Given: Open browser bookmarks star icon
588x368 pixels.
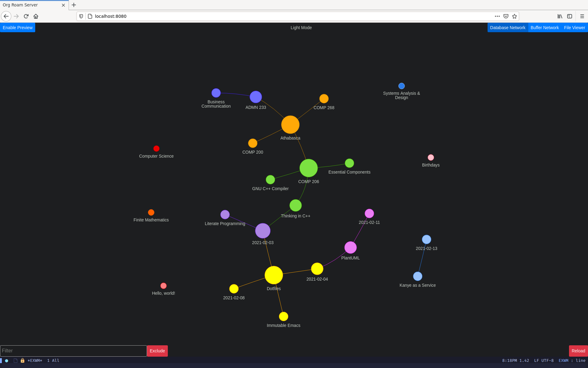Looking at the screenshot, I should (x=514, y=16).
